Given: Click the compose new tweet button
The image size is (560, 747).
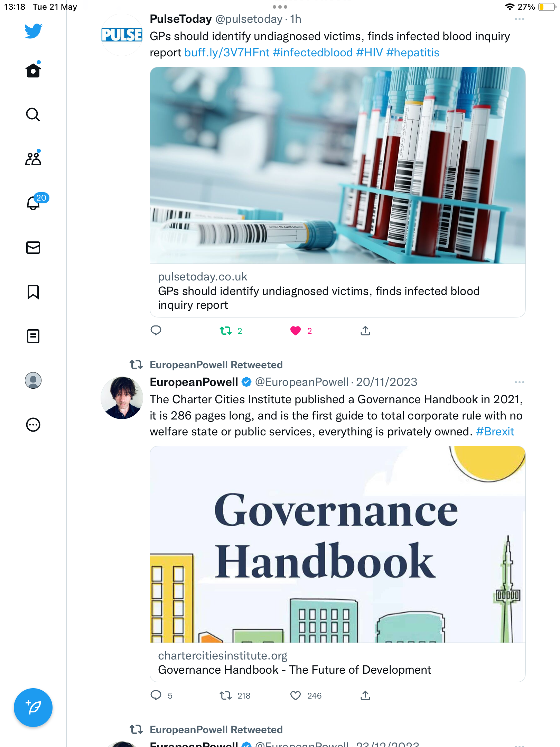Looking at the screenshot, I should pyautogui.click(x=33, y=708).
